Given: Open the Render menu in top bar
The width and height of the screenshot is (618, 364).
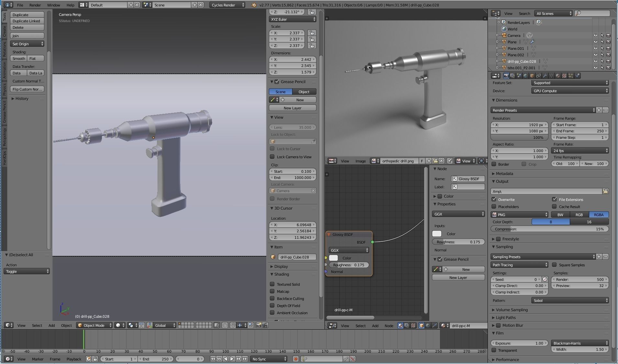Looking at the screenshot, I should click(x=35, y=5).
